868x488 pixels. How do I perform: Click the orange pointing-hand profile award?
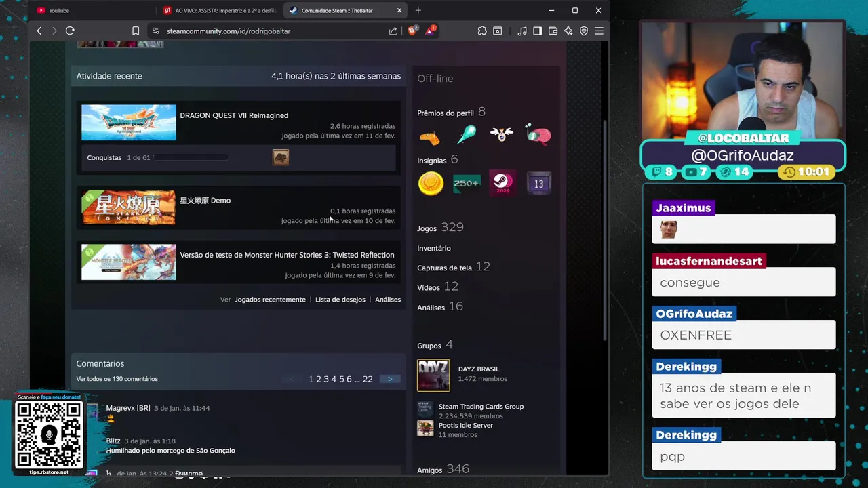pyautogui.click(x=430, y=138)
